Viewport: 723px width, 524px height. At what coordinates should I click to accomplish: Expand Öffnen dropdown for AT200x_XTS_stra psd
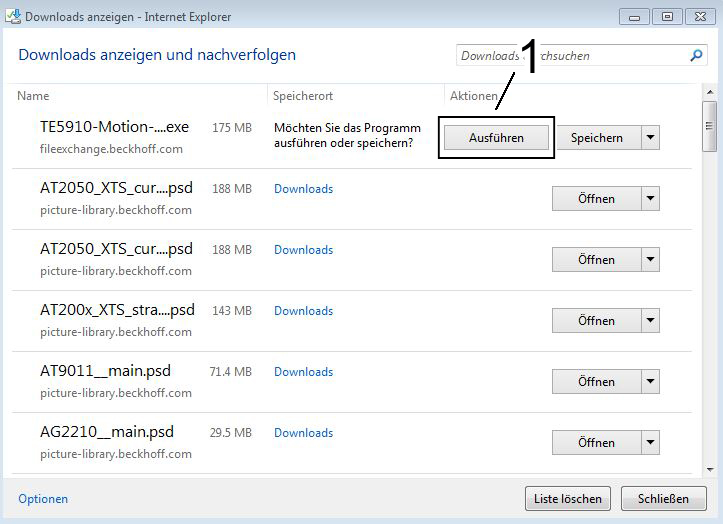651,321
